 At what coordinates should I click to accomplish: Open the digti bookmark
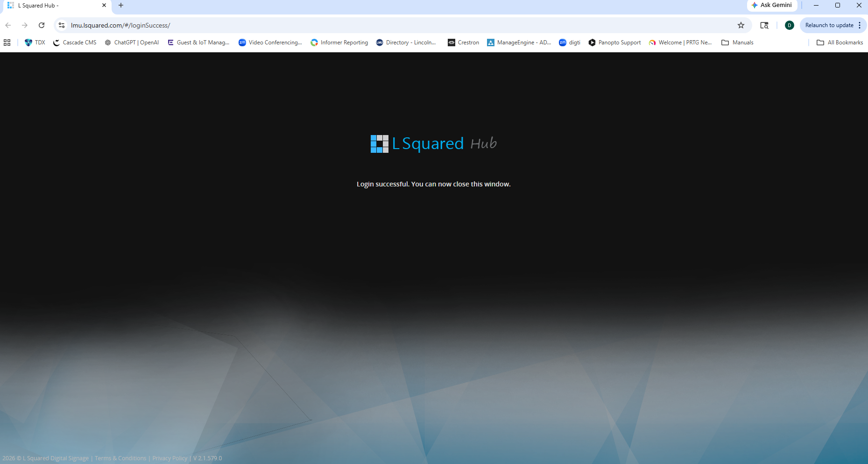click(570, 43)
